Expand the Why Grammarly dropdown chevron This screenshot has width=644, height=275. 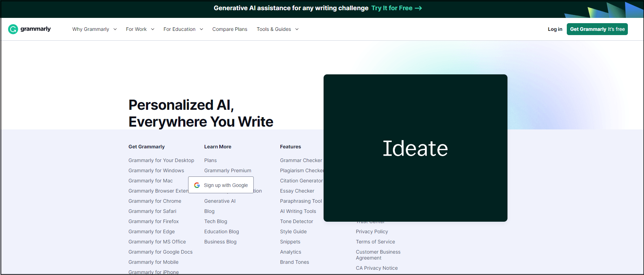tap(115, 29)
